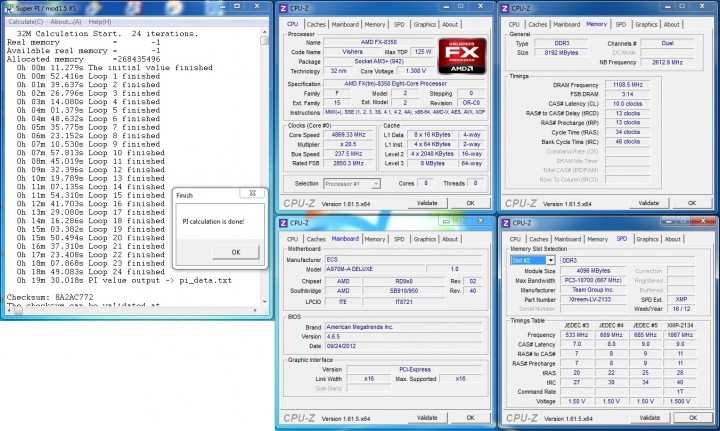Click Validate in the SPD-tab window
The height and width of the screenshot is (431, 720).
pyautogui.click(x=649, y=418)
